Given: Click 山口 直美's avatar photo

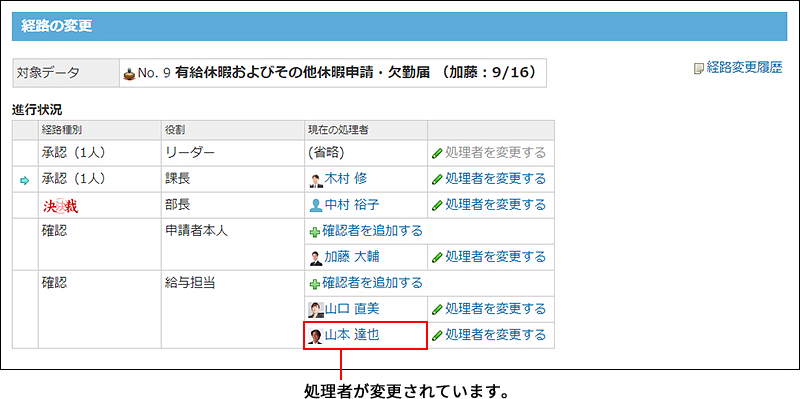Looking at the screenshot, I should 316,309.
